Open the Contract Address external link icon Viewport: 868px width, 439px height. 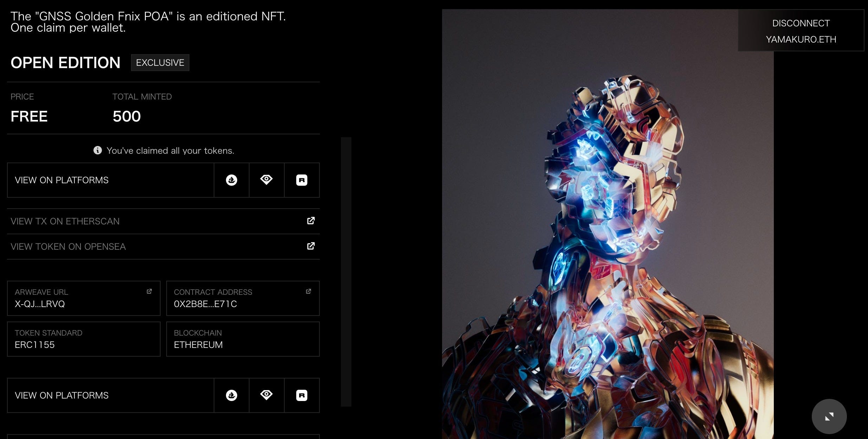click(309, 291)
